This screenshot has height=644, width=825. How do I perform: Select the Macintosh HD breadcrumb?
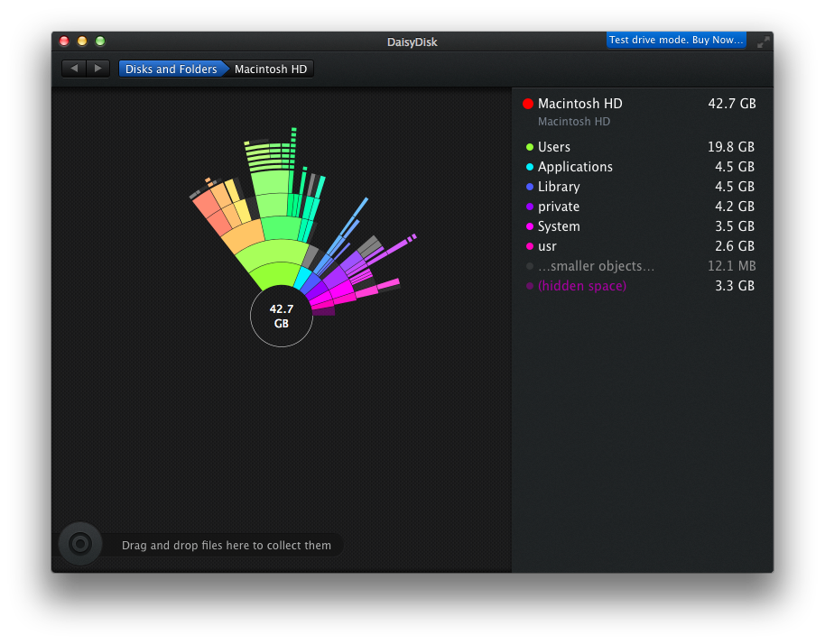point(271,69)
